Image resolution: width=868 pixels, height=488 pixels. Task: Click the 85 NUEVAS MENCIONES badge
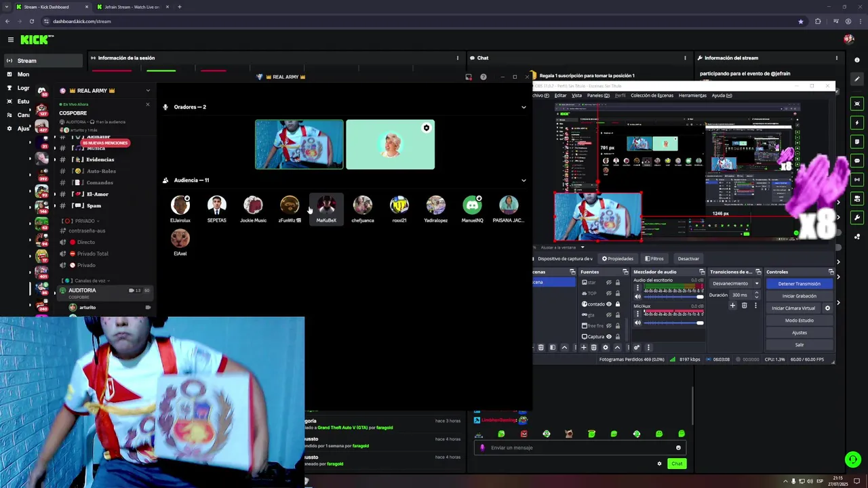(x=105, y=143)
